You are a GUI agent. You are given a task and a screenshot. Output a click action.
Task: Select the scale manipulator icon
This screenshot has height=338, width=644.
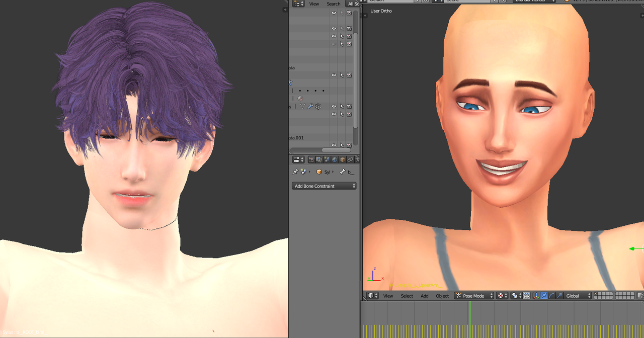coord(559,296)
